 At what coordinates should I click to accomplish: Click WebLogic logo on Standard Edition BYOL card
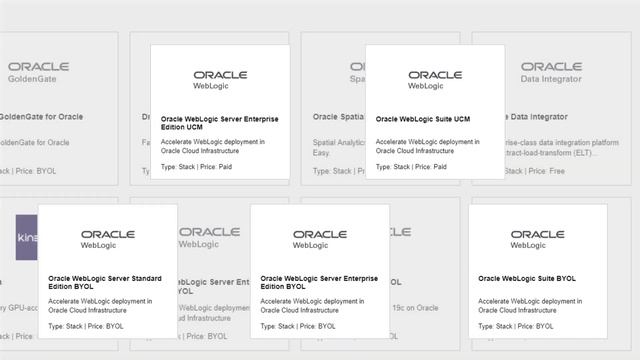[108, 240]
